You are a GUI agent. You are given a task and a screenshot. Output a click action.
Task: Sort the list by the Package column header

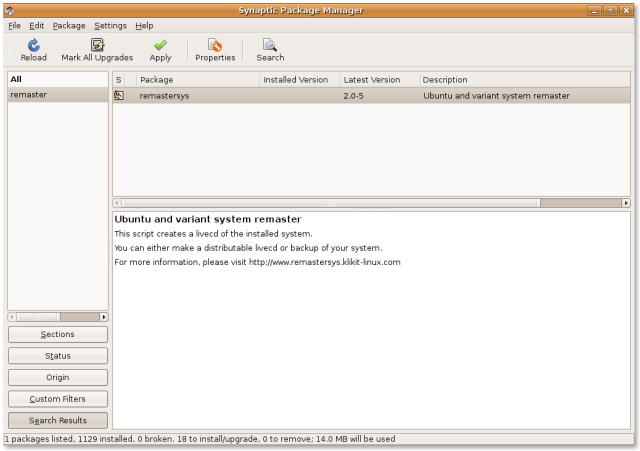pyautogui.click(x=197, y=79)
